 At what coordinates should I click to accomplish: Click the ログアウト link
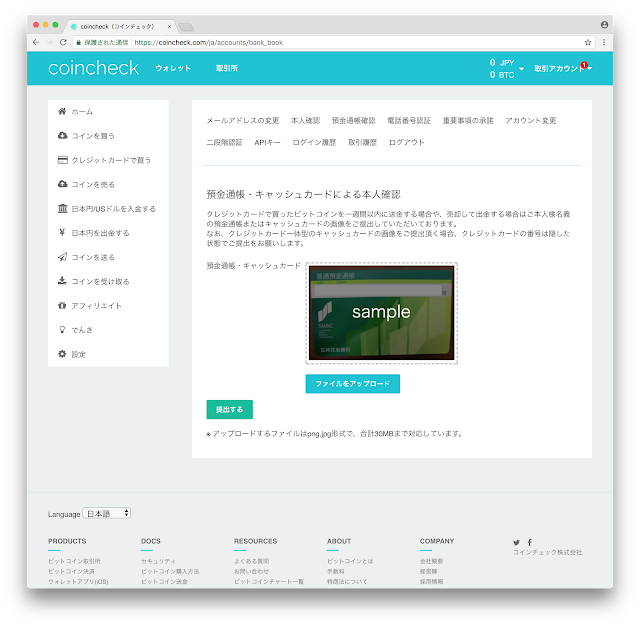coord(407,142)
